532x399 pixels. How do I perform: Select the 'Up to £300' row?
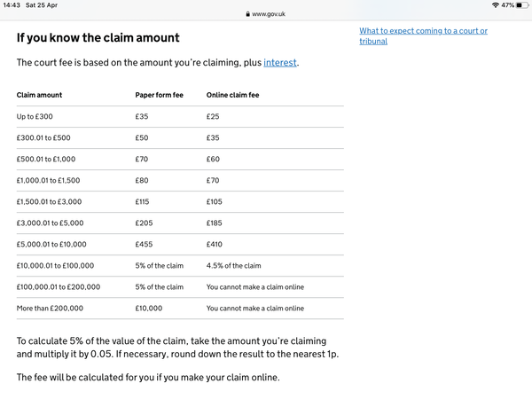click(x=180, y=116)
